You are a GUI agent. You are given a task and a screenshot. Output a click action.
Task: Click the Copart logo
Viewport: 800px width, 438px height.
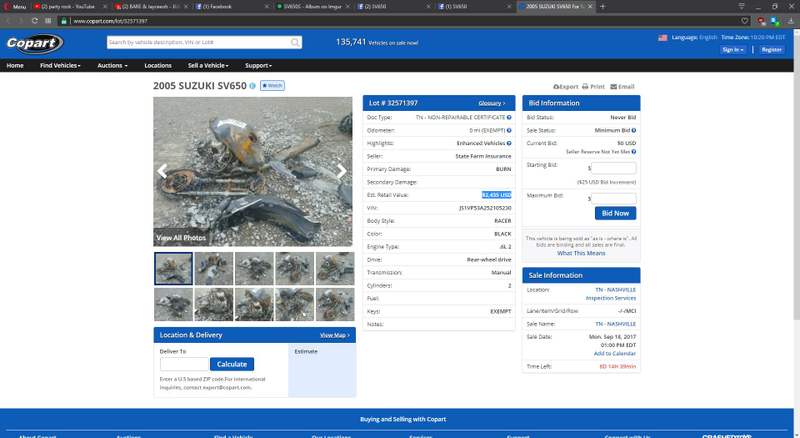coord(35,43)
